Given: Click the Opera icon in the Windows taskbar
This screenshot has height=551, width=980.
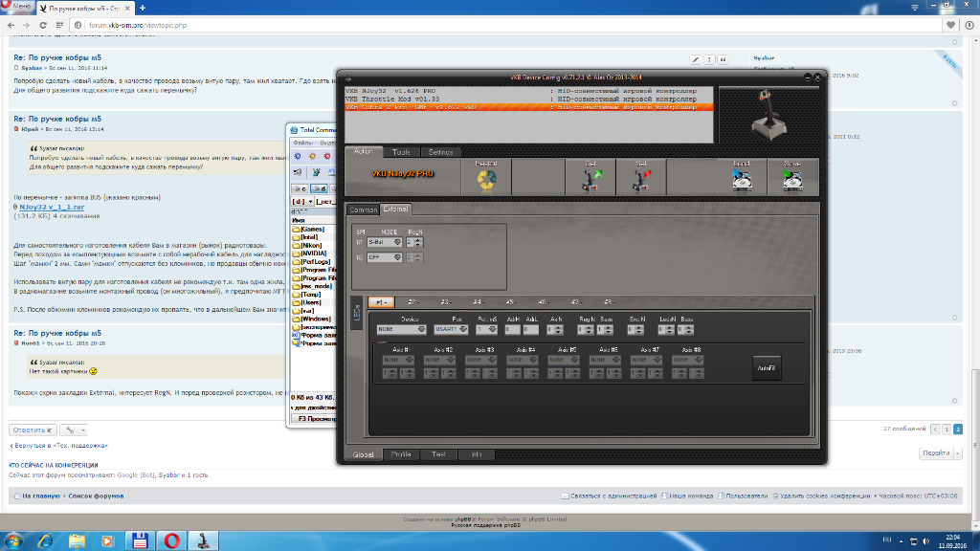Looking at the screenshot, I should (x=173, y=540).
